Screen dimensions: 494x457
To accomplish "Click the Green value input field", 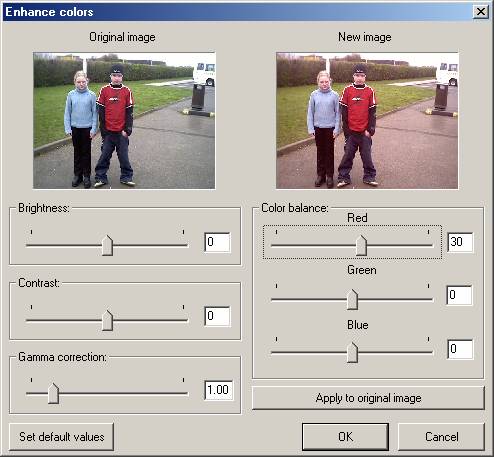I will tap(460, 295).
